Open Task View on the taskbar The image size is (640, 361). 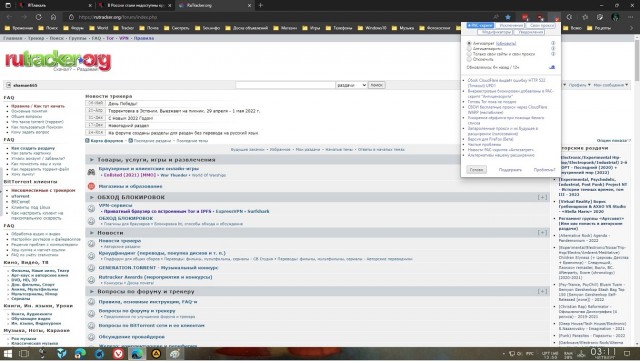(24, 354)
